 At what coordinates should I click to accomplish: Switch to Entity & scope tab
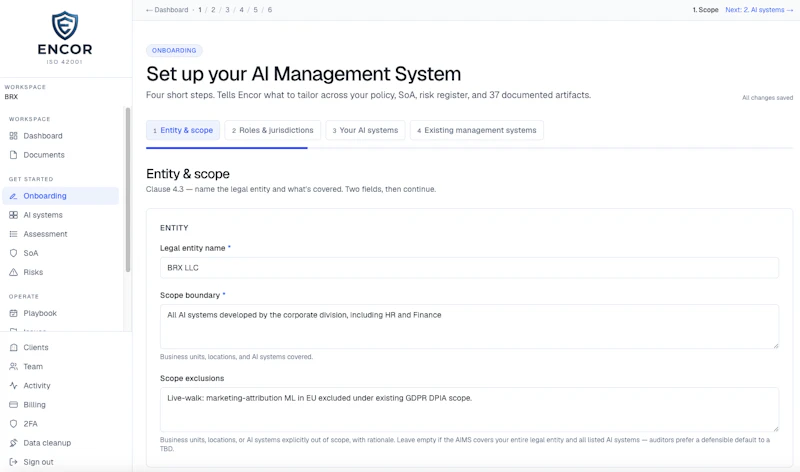pos(183,130)
